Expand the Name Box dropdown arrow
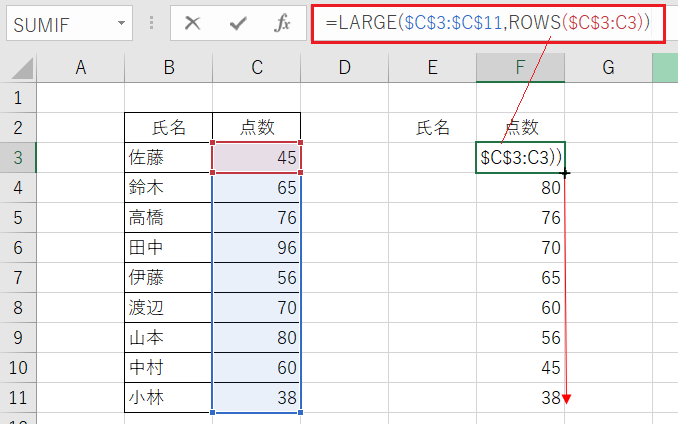Screen dimensions: 678x424 pos(122,23)
